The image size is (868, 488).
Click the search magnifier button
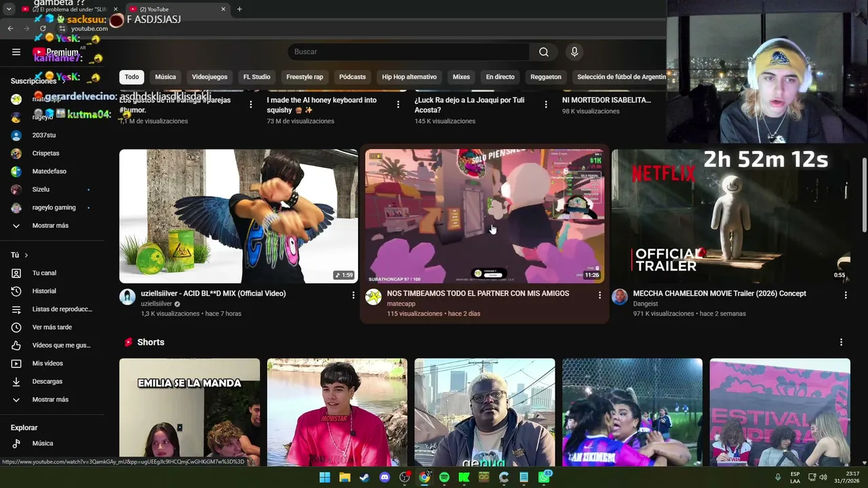(x=544, y=52)
